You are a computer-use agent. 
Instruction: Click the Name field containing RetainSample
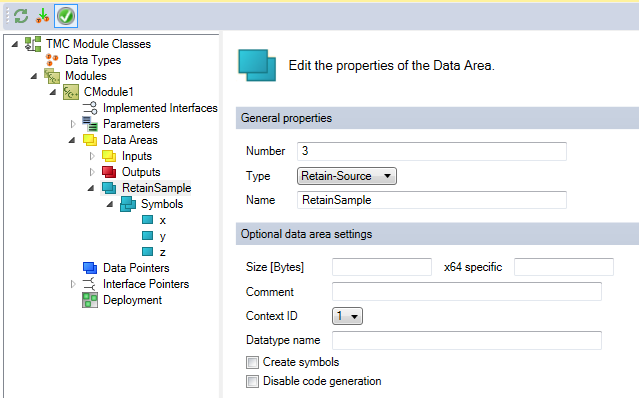pos(432,200)
